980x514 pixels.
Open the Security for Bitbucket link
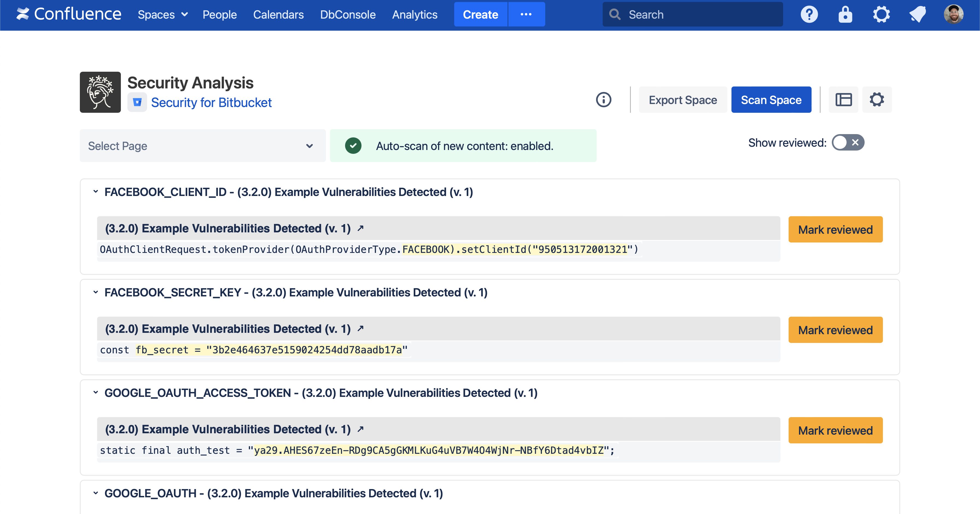(211, 102)
